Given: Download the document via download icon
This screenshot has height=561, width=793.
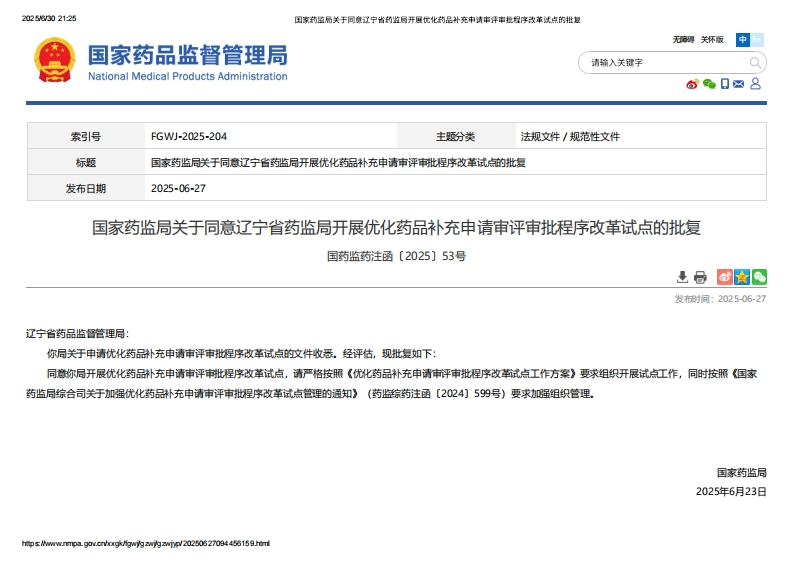Looking at the screenshot, I should (x=683, y=277).
